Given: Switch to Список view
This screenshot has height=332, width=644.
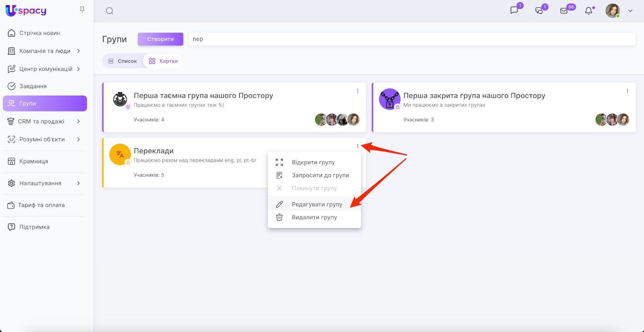Looking at the screenshot, I should [x=123, y=61].
